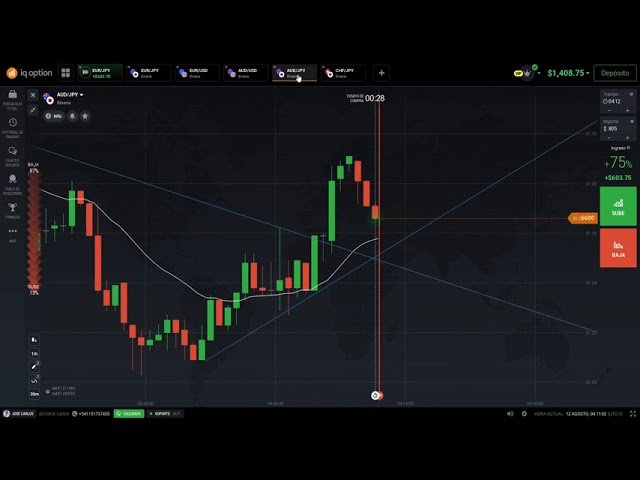This screenshot has width=640, height=480.
Task: Increase expiration time with plus
Action: coord(627,111)
